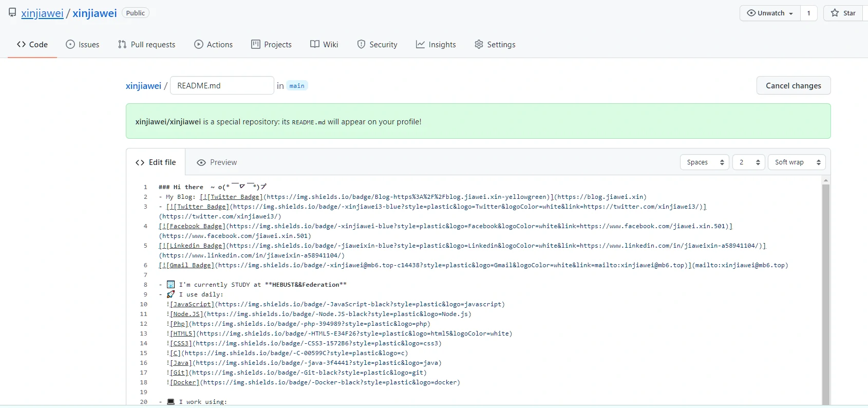Click the eye icon on Unwatch

click(x=751, y=13)
